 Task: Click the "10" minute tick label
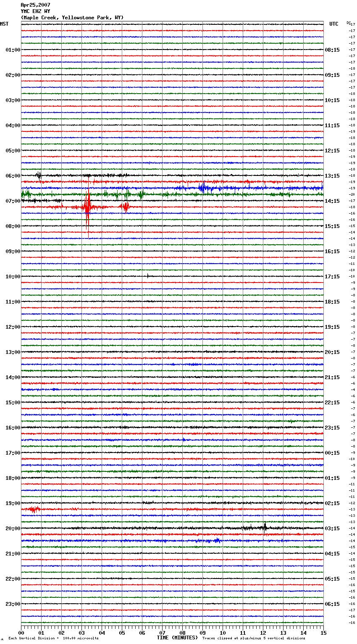click(x=223, y=633)
